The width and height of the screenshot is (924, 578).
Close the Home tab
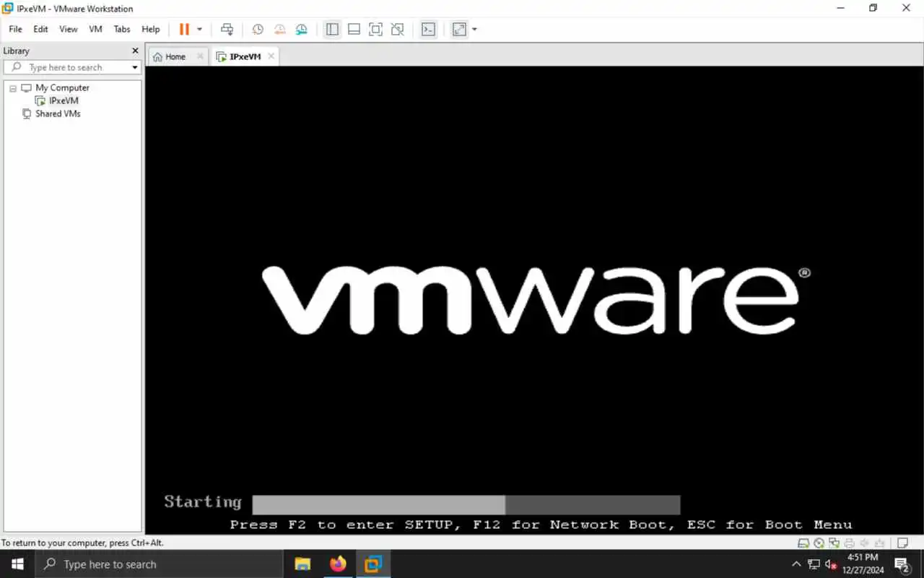[x=200, y=56]
